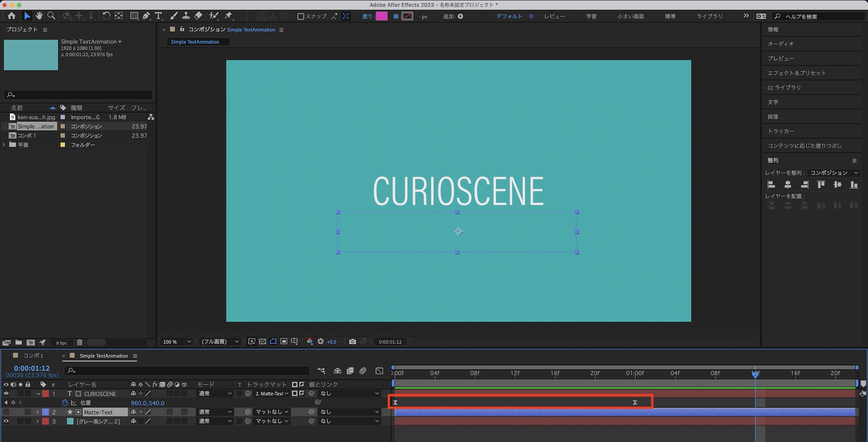The width and height of the screenshot is (868, 442).
Task: Select the Zoom magnifier tool
Action: [x=51, y=16]
